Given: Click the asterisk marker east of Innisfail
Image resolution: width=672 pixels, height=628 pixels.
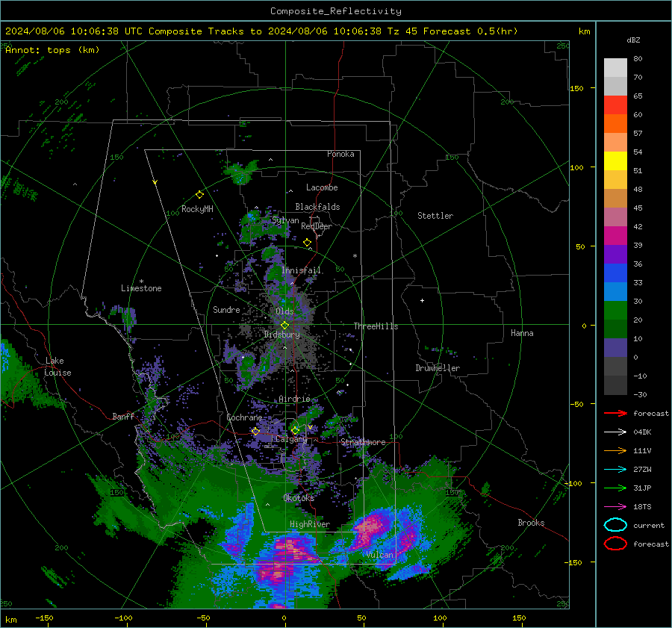Looking at the screenshot, I should pos(355,256).
